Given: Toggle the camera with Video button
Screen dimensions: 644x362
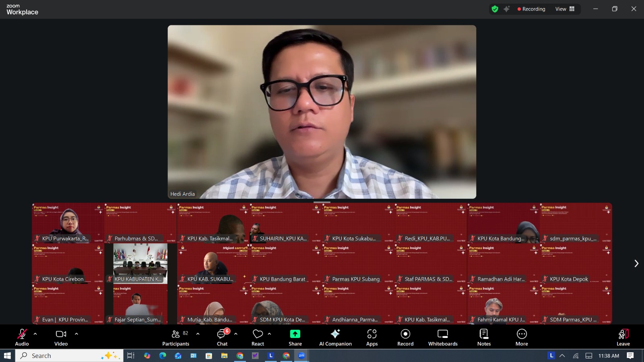Looking at the screenshot, I should pyautogui.click(x=61, y=337).
